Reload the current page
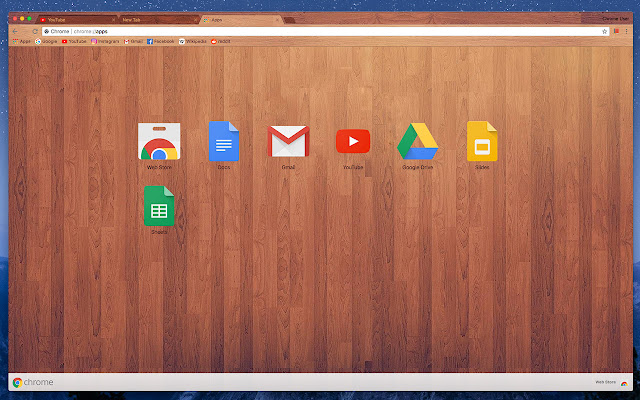640x400 pixels. [35, 31]
